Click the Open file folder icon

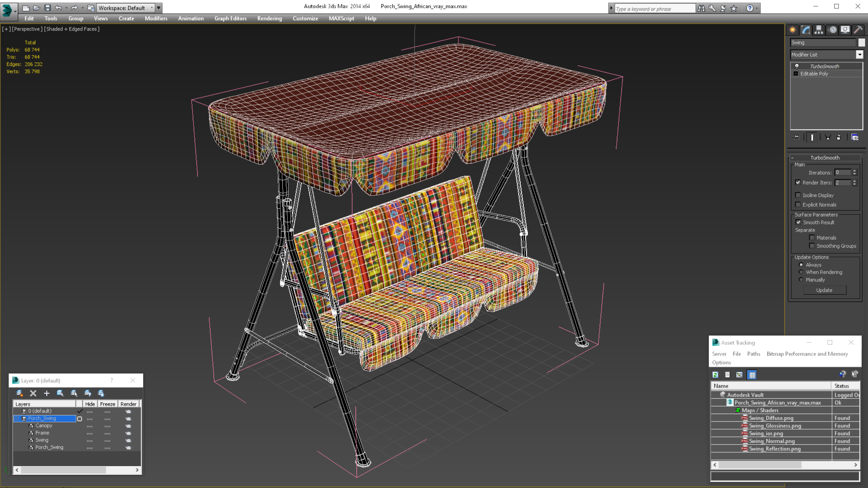click(x=36, y=8)
